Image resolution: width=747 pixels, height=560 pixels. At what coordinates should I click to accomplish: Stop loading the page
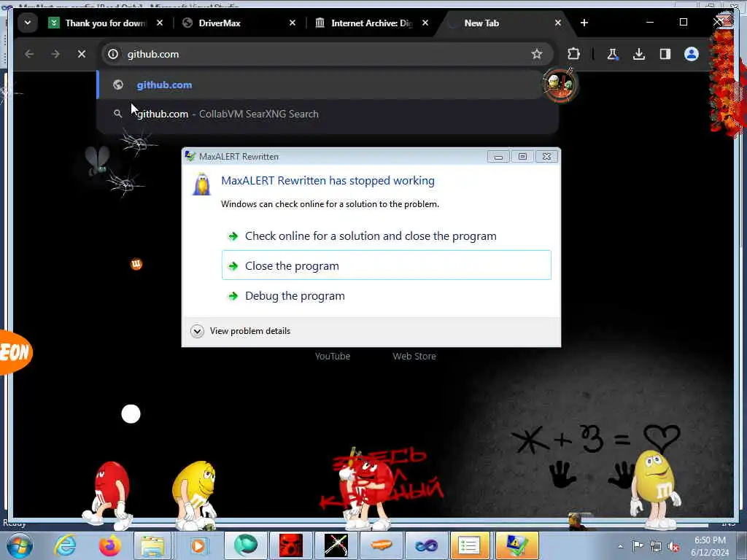click(x=82, y=54)
